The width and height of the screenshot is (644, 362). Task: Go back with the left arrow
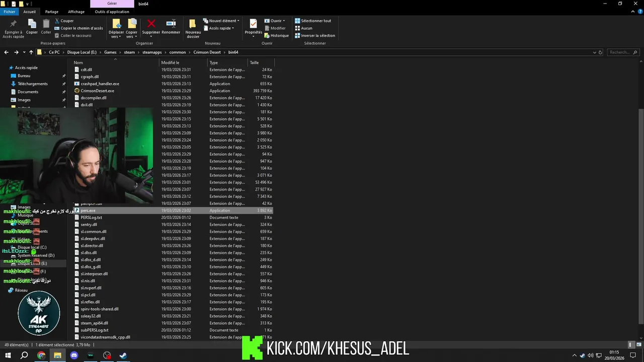6,52
